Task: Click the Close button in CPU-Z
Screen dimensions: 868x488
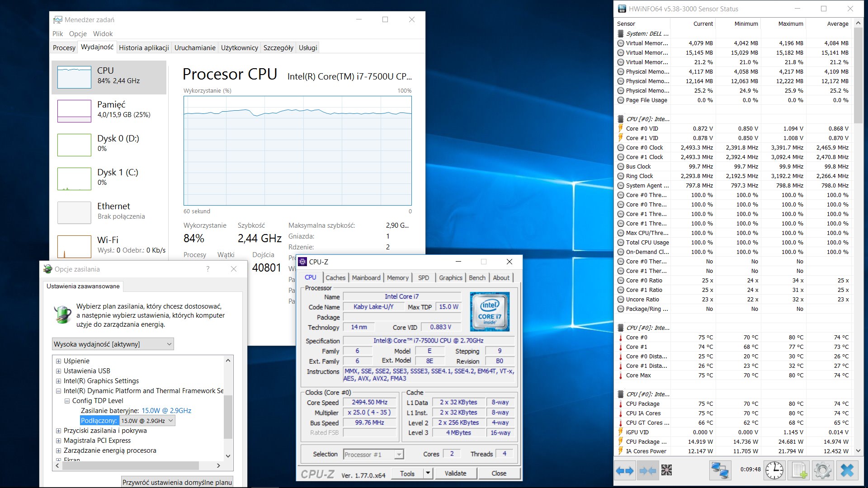Action: pyautogui.click(x=499, y=473)
